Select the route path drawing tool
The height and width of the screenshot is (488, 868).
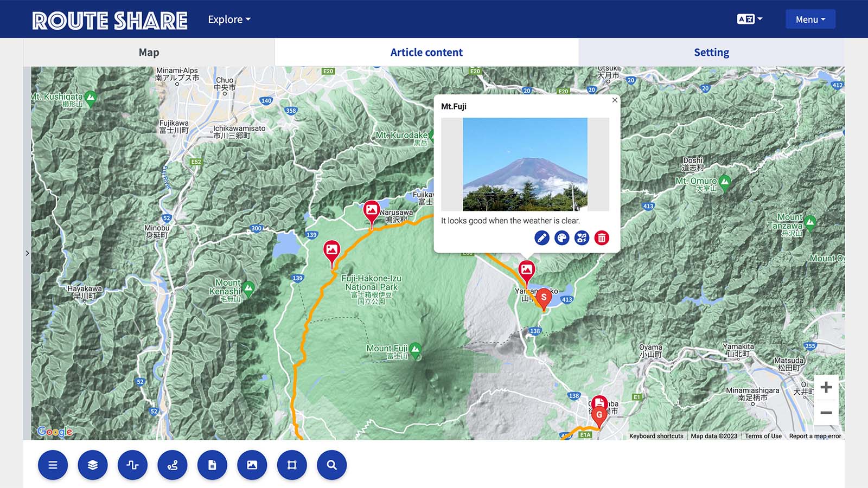(x=173, y=465)
